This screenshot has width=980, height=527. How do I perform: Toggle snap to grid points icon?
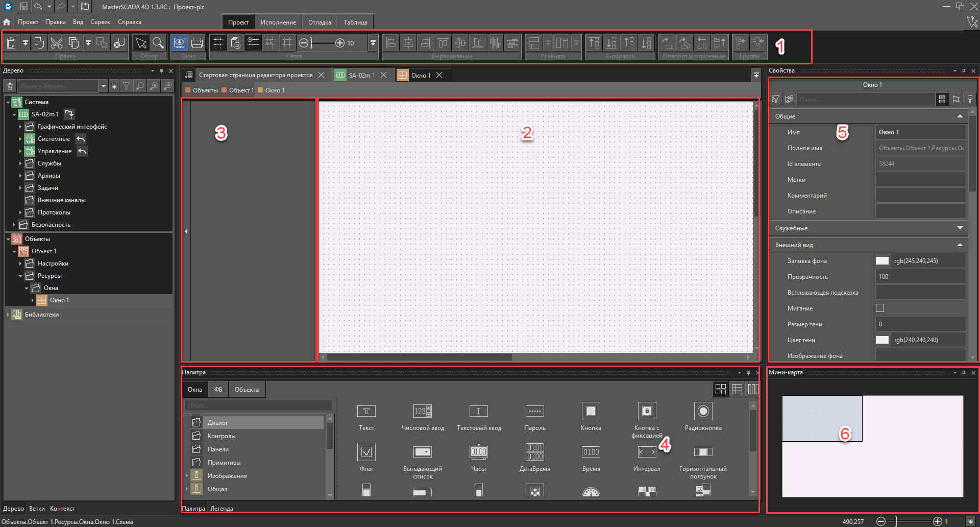253,43
